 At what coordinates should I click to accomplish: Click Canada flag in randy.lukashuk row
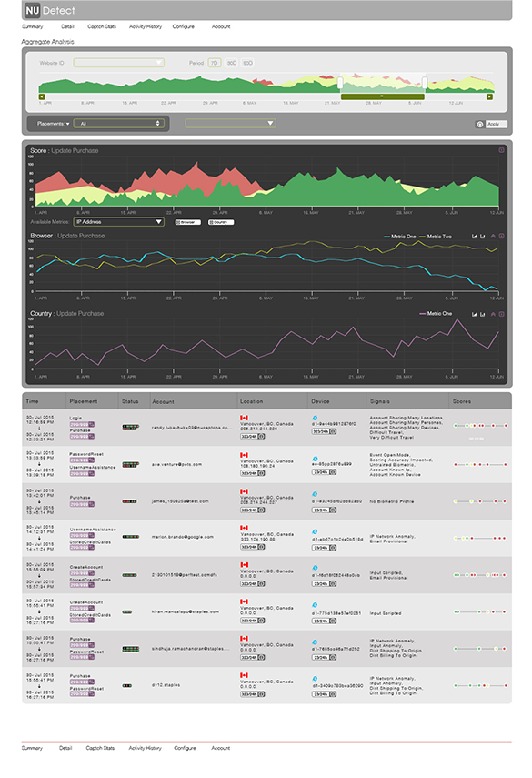pos(244,418)
